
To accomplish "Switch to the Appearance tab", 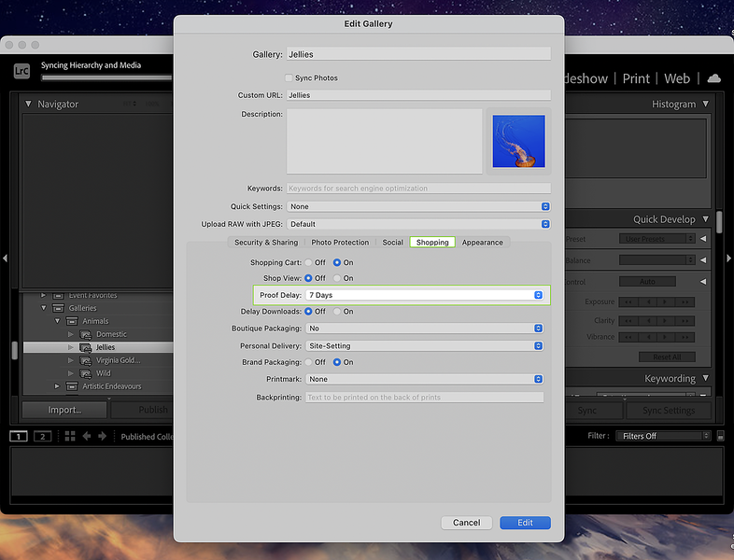I will pyautogui.click(x=482, y=243).
